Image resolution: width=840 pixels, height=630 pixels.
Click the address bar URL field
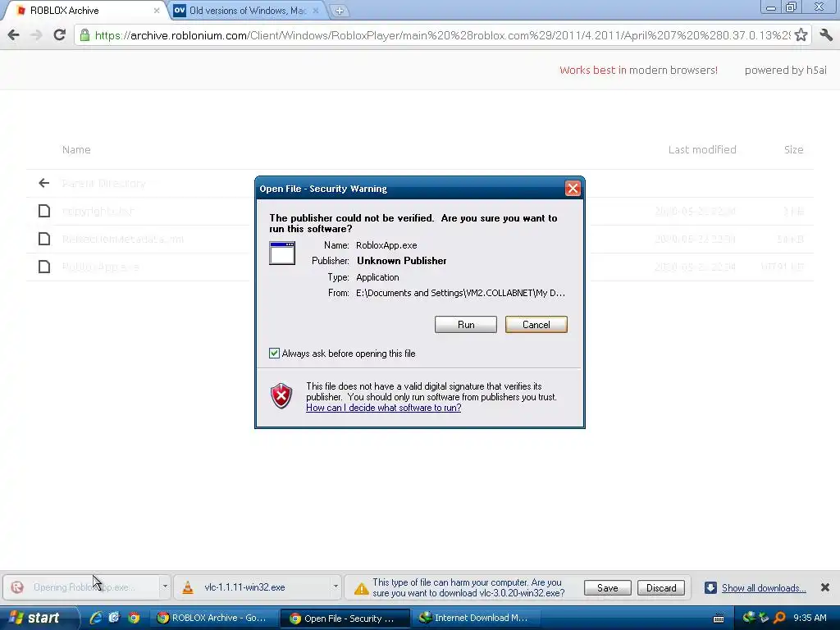point(442,35)
